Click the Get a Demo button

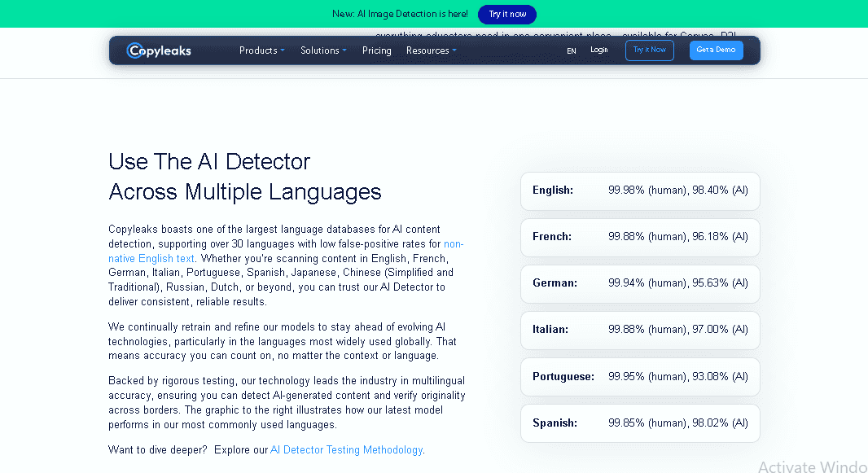click(716, 50)
